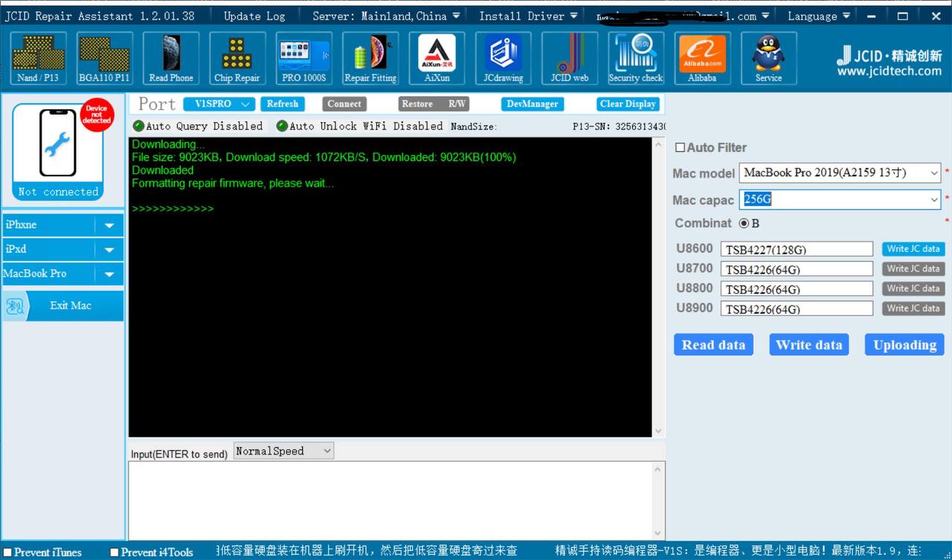
Task: Select the PRO 1000S icon
Action: coord(303,58)
